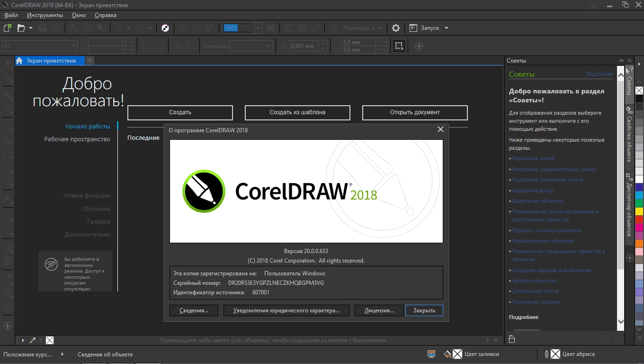This screenshot has width=644, height=364.
Task: Open the Файл menu
Action: point(11,15)
